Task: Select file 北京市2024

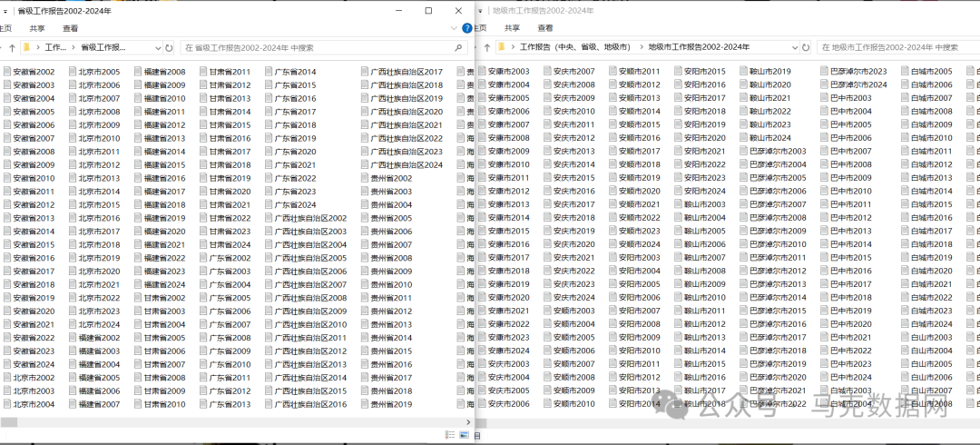Action: click(94, 325)
